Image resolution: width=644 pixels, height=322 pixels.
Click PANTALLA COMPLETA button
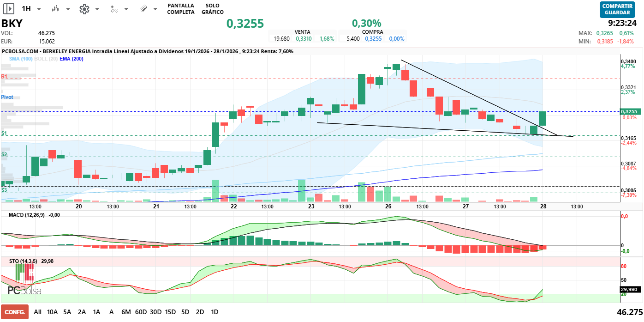click(181, 9)
